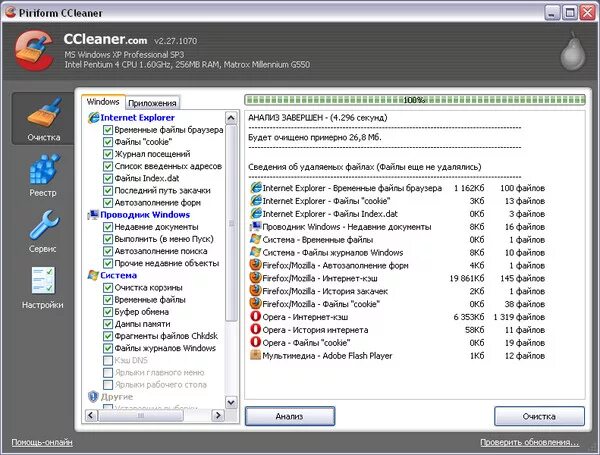
Task: Toggle Очистка корзины checkbox
Action: coord(108,288)
